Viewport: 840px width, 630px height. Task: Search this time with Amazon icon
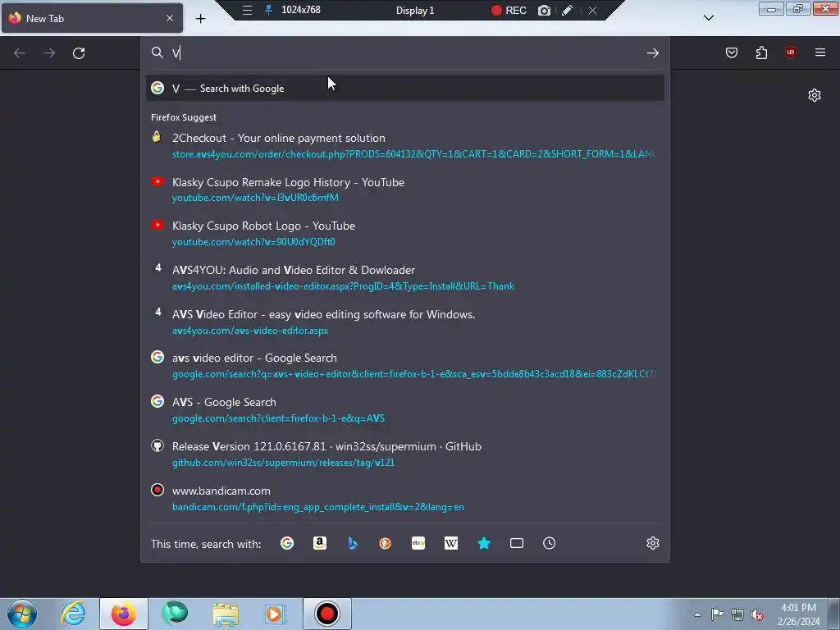click(320, 543)
